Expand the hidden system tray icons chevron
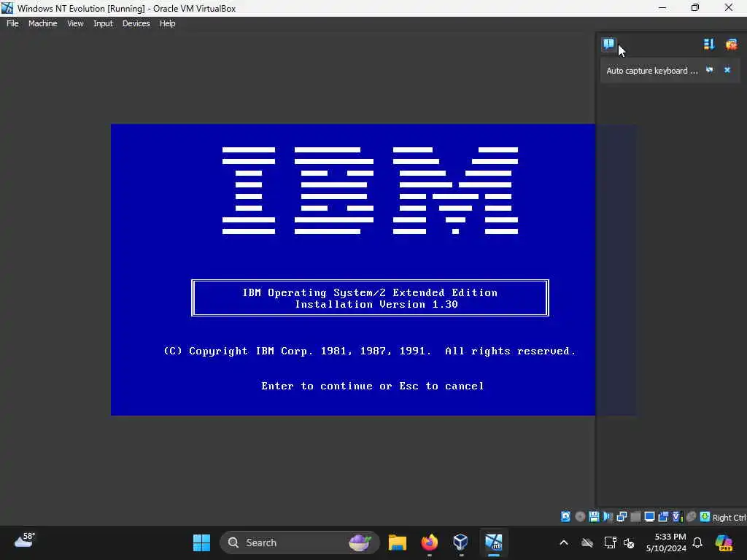This screenshot has height=560, width=747. click(564, 542)
